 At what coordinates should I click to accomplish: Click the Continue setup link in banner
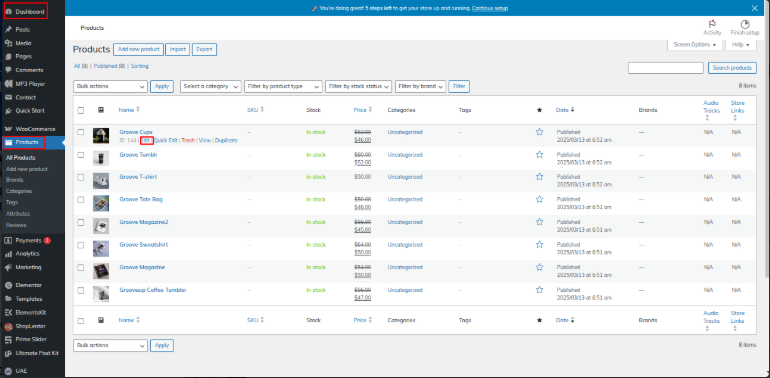(490, 8)
